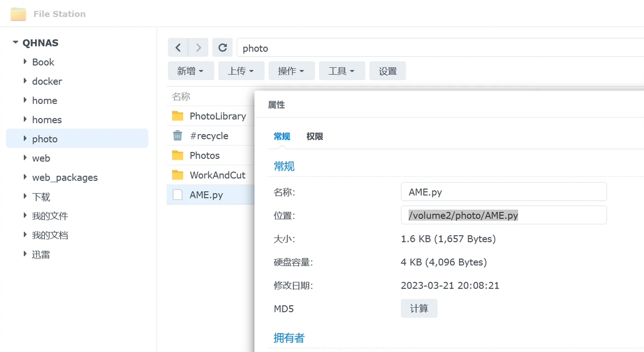Select the #recycle row name
Viewport: 644px width, 352px height.
point(209,136)
